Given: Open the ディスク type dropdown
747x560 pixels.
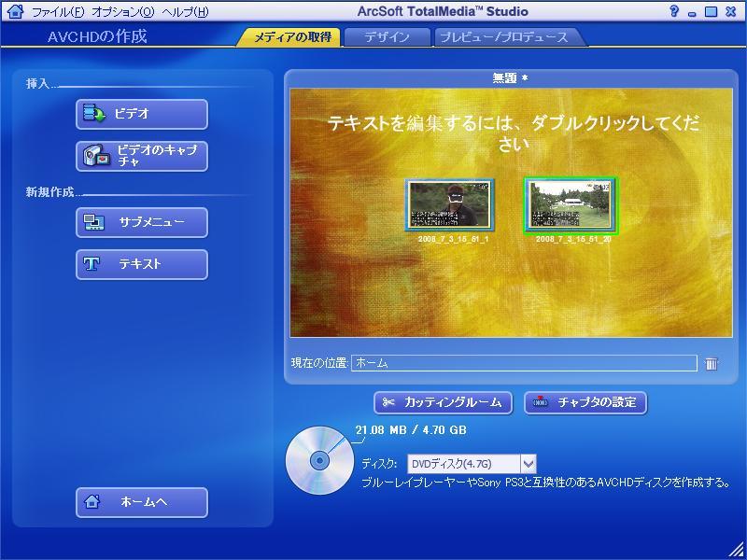Looking at the screenshot, I should click(x=472, y=464).
